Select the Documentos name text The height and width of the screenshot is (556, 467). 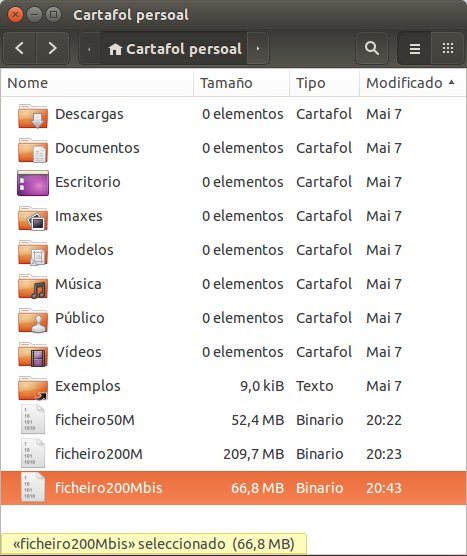point(97,148)
